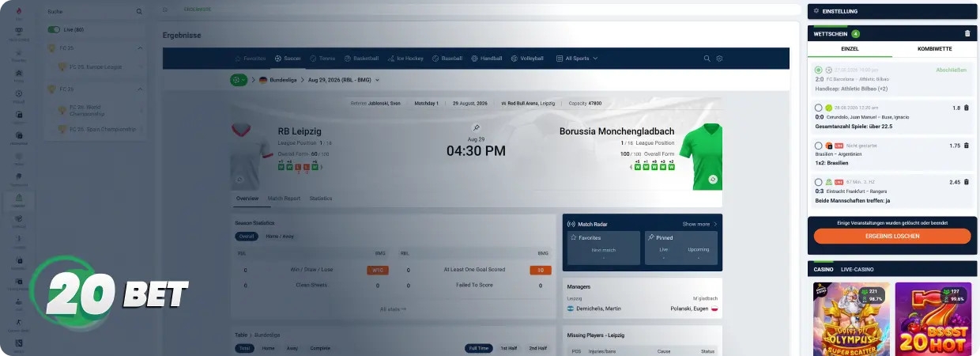Remove the Eintracht Frankfurt – Rangers bet
The height and width of the screenshot is (356, 980).
click(966, 182)
